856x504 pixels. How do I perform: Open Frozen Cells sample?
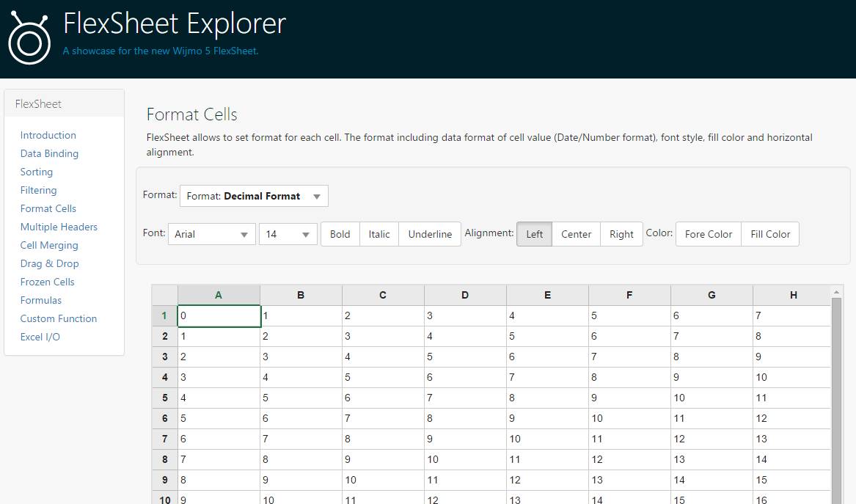48,282
